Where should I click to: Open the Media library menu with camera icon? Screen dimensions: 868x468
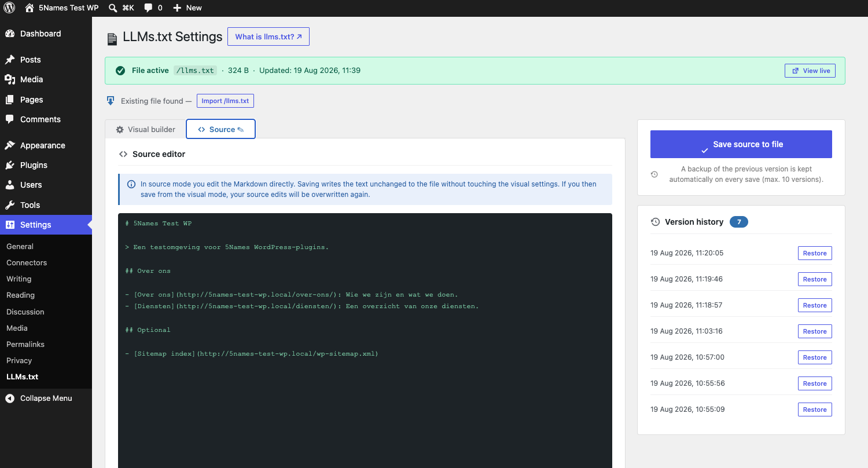(46, 79)
